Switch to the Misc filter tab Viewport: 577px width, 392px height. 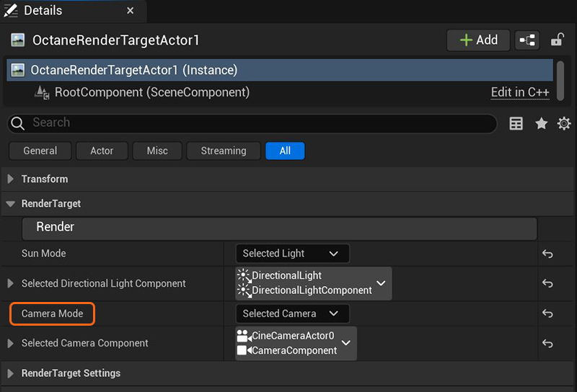(157, 151)
